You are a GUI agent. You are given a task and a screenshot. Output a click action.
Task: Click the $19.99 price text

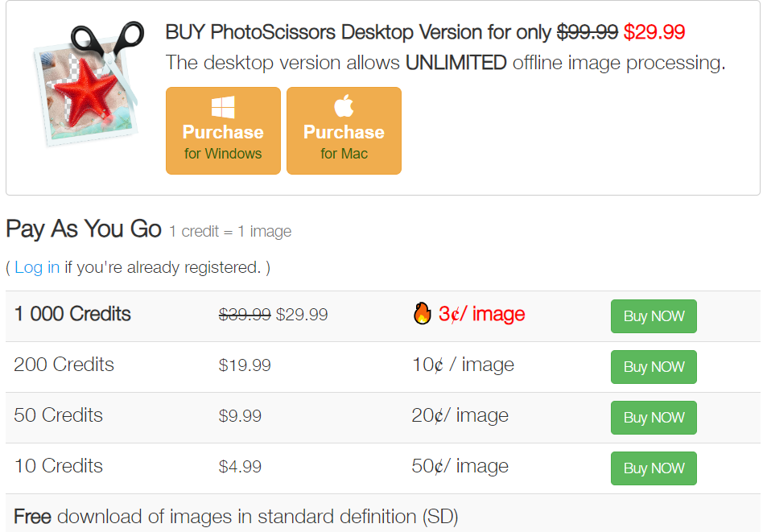coord(245,365)
